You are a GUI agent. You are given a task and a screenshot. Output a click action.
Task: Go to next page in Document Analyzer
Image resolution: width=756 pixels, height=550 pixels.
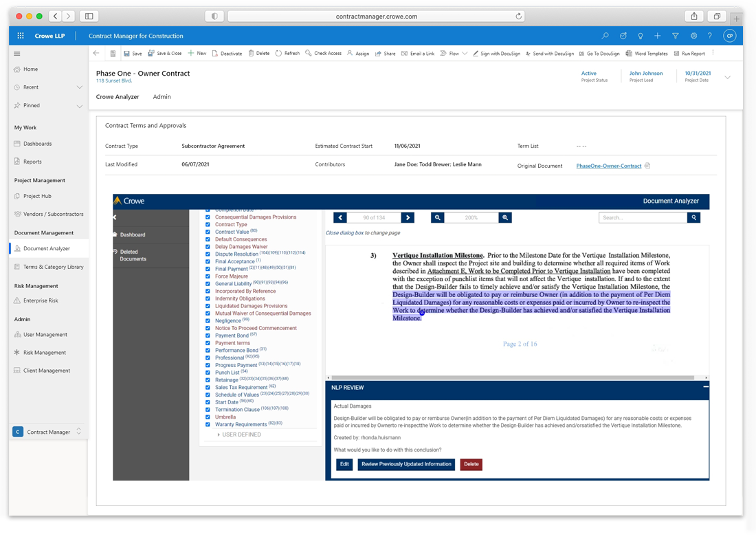point(408,217)
